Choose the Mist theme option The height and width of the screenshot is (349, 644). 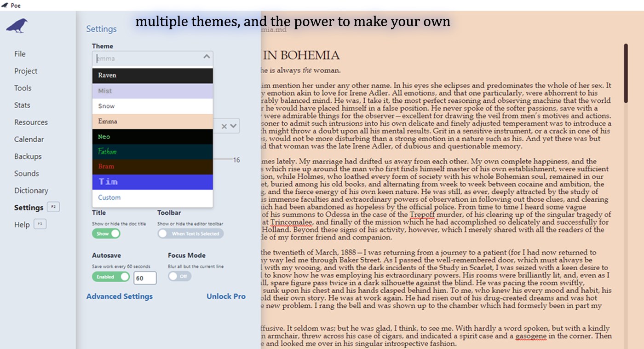tap(153, 91)
